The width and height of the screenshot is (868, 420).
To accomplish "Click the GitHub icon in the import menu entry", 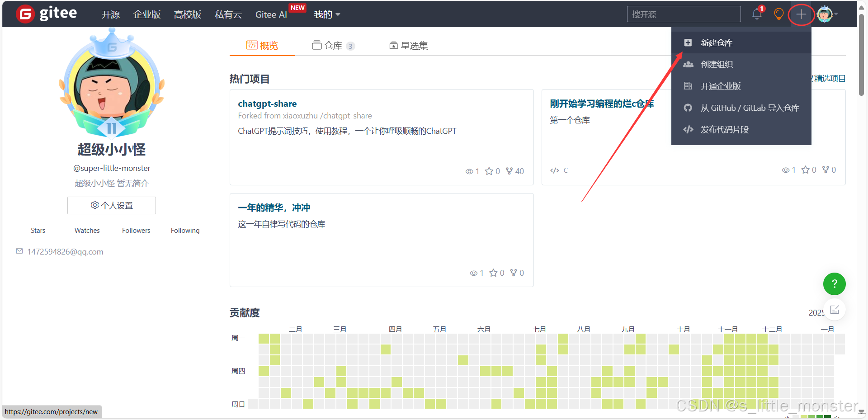I will pyautogui.click(x=688, y=108).
